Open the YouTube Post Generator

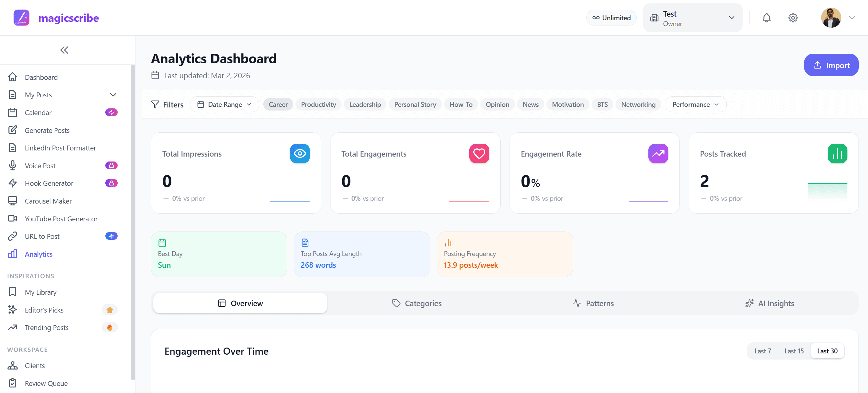(x=61, y=219)
